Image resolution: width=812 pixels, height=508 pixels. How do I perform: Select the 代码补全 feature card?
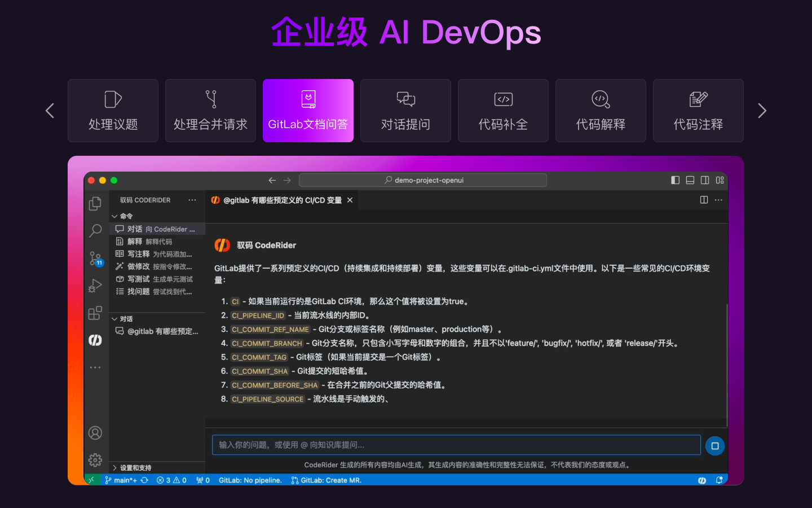tap(503, 111)
